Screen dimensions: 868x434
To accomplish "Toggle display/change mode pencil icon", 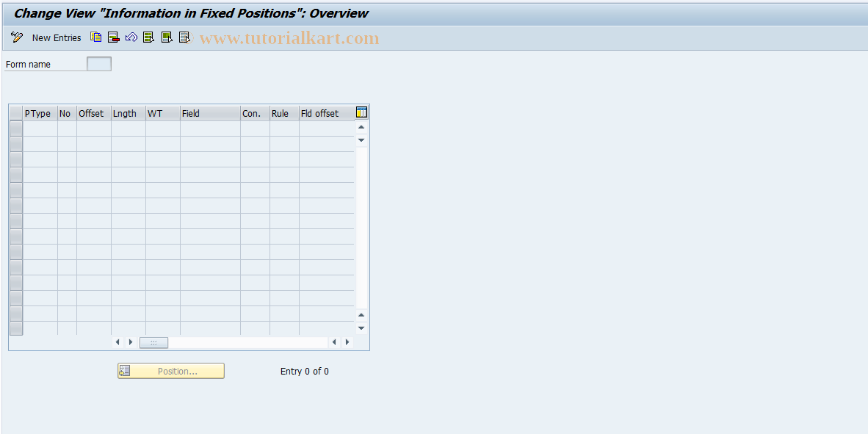I will click(17, 37).
